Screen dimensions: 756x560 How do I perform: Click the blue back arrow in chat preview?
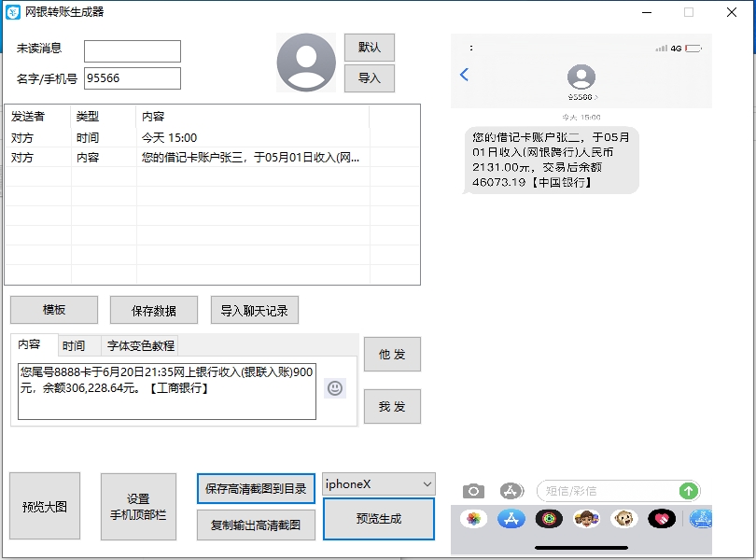[464, 77]
